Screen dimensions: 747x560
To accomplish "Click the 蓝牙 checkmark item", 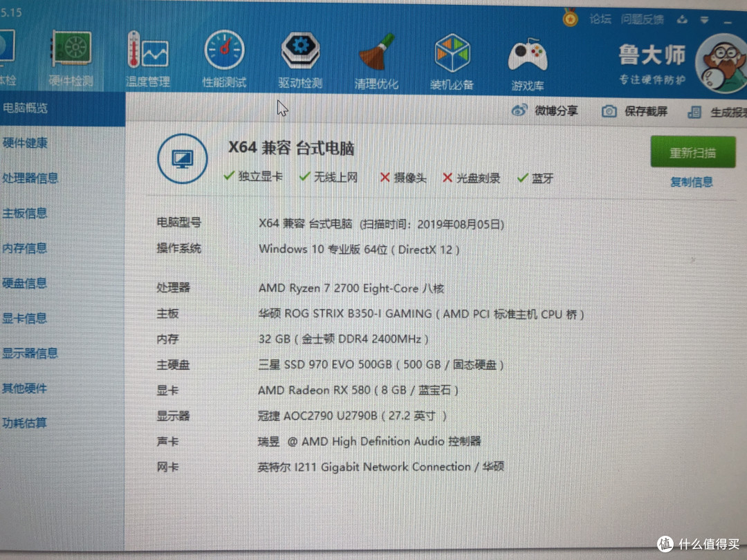I will pyautogui.click(x=535, y=178).
